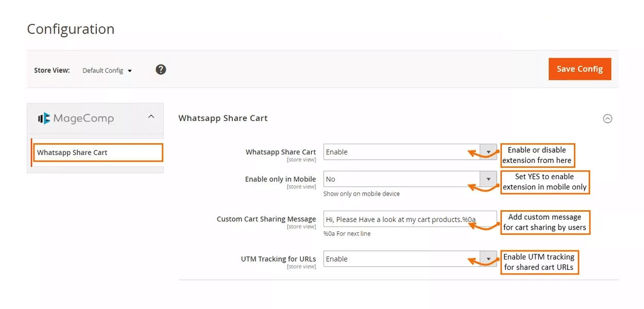Click the dropdown arrow of UTM Tracking select
Viewport: 644px width, 309px height.
point(488,259)
